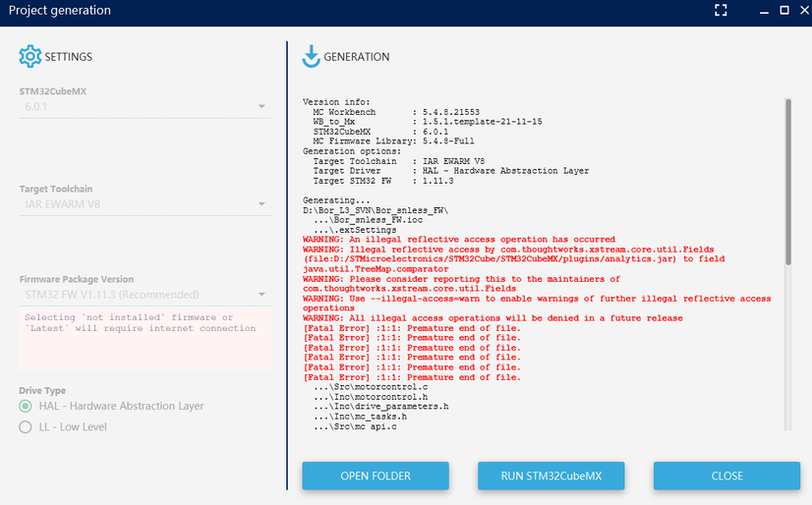The height and width of the screenshot is (505, 812).
Task: Click the 'D:\Bor_L3_SVN\Bor_snless_FW\' path line
Action: tap(376, 210)
